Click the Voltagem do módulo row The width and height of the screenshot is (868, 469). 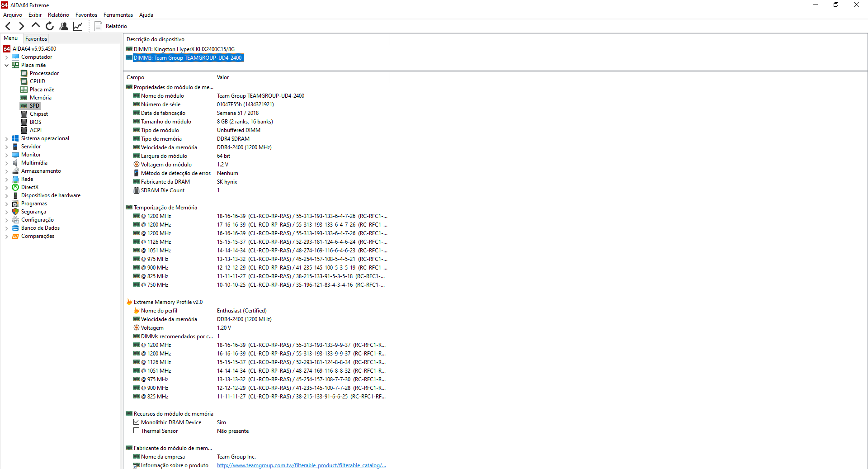[257, 165]
